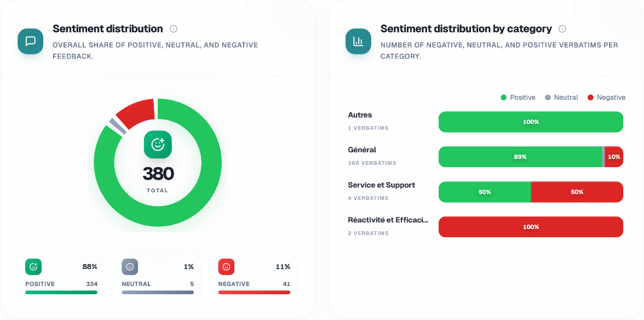Click the Neutral 1% summary card
Image resolution: width=644 pixels, height=320 pixels.
pos(158,277)
